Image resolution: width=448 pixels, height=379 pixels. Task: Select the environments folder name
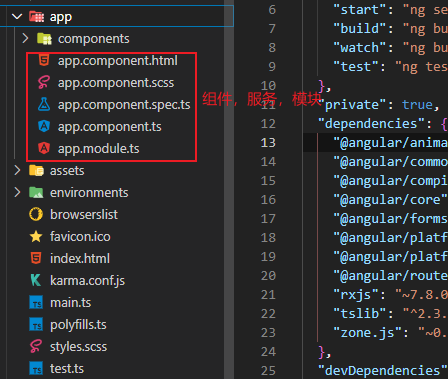click(89, 193)
